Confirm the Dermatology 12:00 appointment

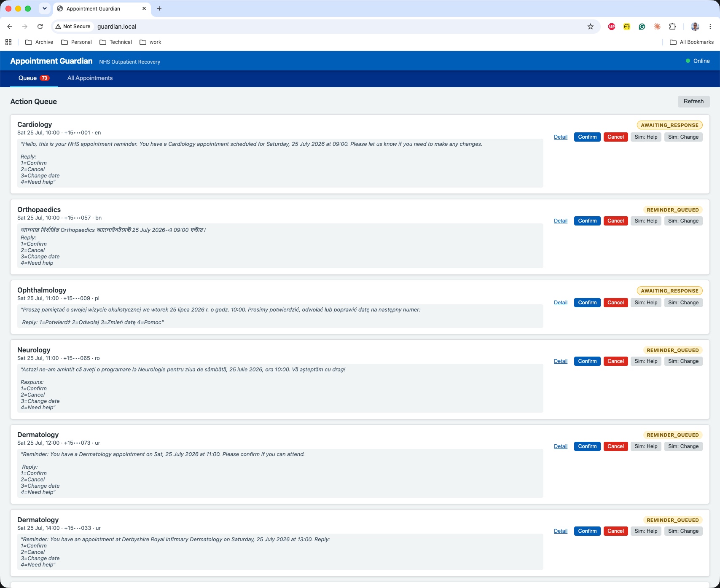click(x=587, y=446)
